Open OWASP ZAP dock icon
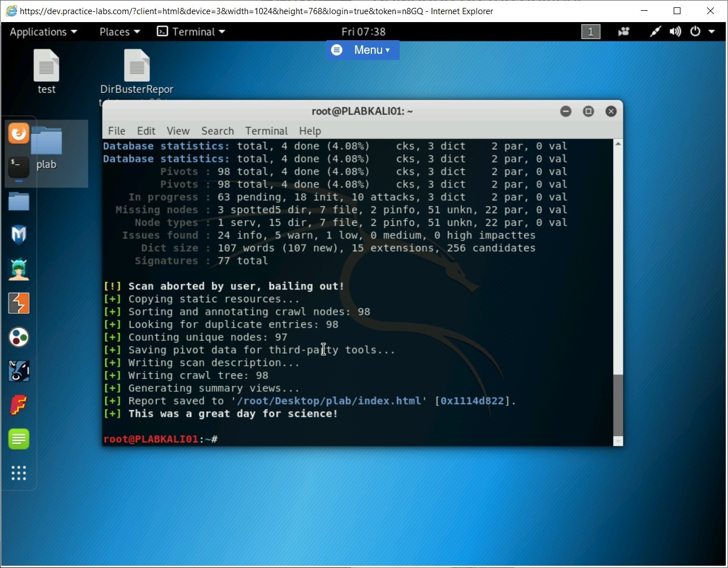Image resolution: width=728 pixels, height=568 pixels. point(19,337)
